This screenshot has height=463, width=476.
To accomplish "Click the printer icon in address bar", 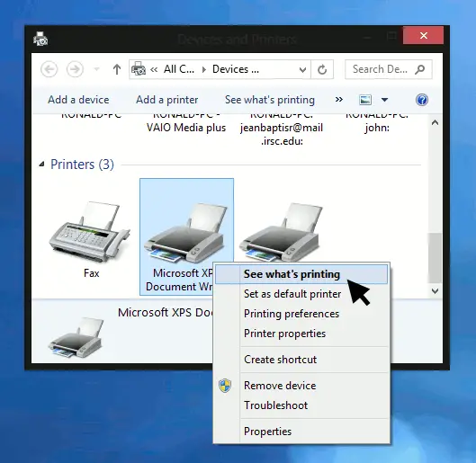I will coord(139,69).
